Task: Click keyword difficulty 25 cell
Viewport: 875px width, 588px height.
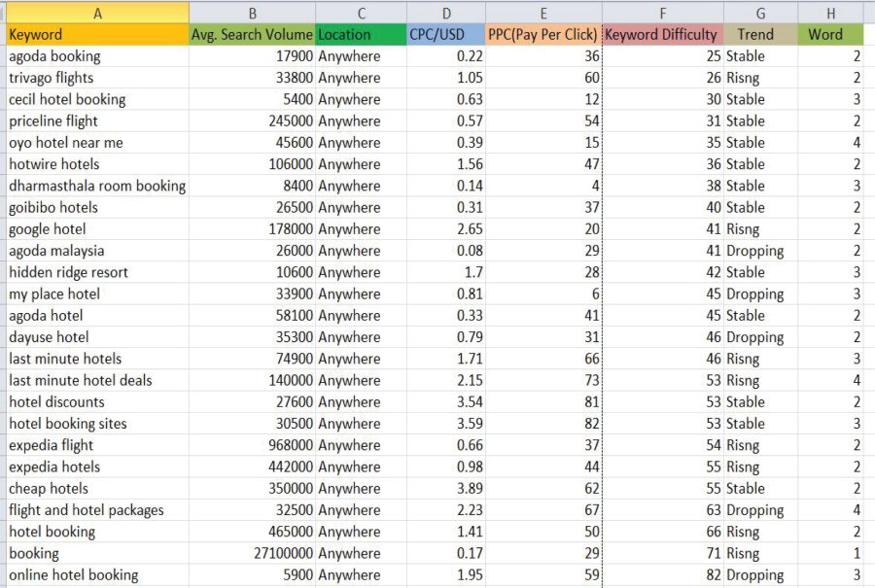Action: coord(663,56)
